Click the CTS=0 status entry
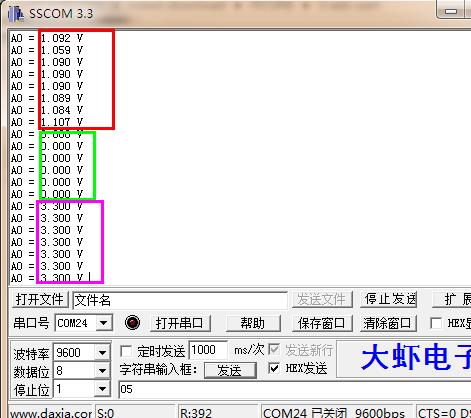Screen dimensions: 471x418 click(437, 414)
